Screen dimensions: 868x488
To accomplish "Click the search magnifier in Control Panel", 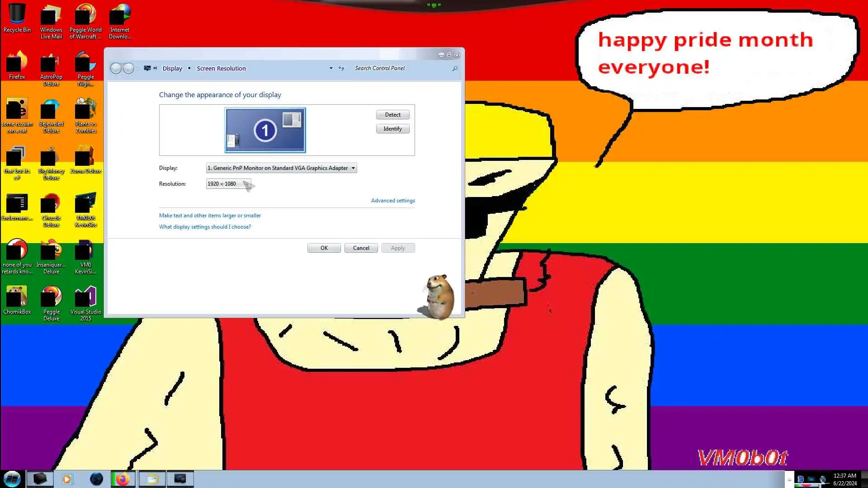I will [455, 68].
